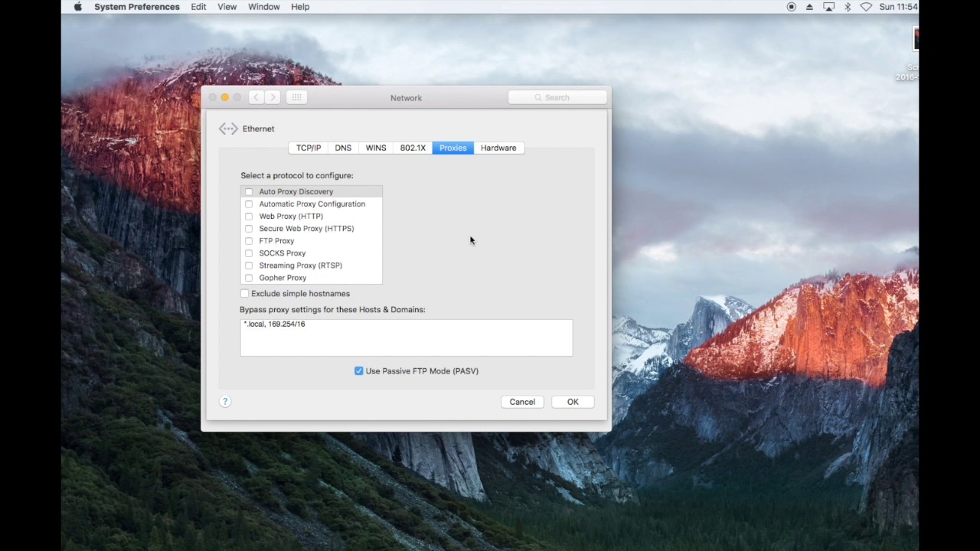Click the Bluetooth icon in the menu bar
Image resolution: width=980 pixels, height=551 pixels.
click(x=848, y=7)
